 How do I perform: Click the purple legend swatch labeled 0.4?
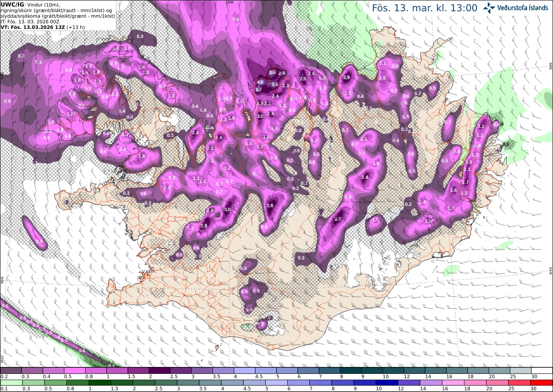point(53,370)
